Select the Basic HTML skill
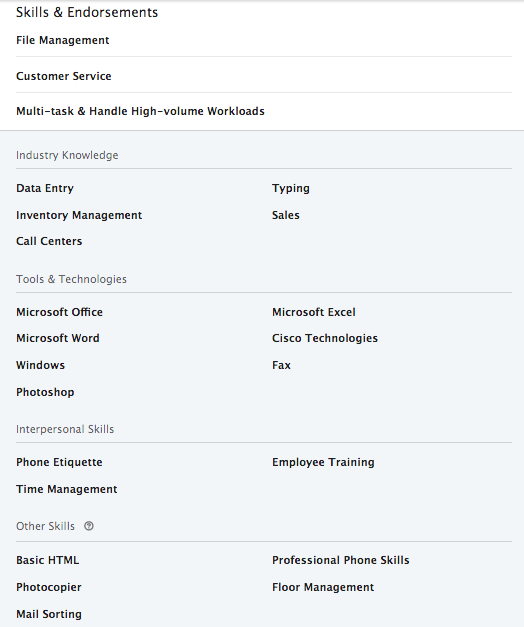 48,560
